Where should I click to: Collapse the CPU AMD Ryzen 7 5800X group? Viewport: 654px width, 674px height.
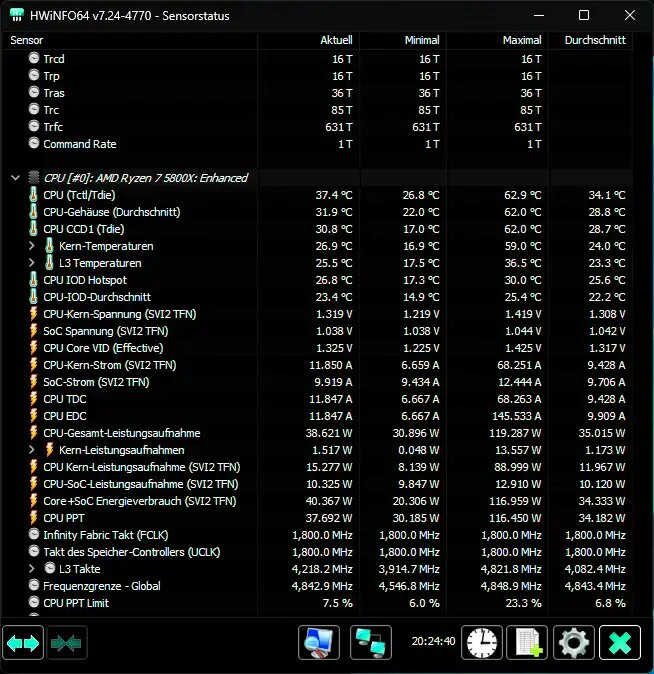coord(15,178)
